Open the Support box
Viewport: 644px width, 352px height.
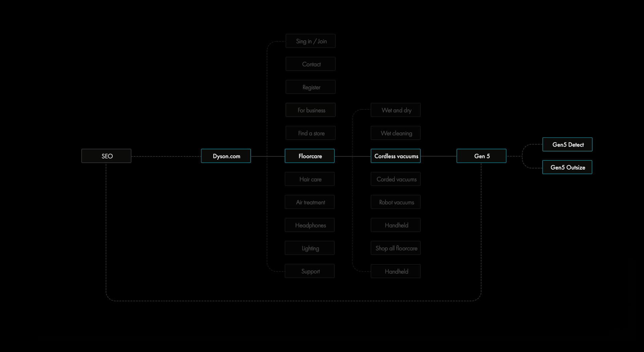(x=310, y=271)
